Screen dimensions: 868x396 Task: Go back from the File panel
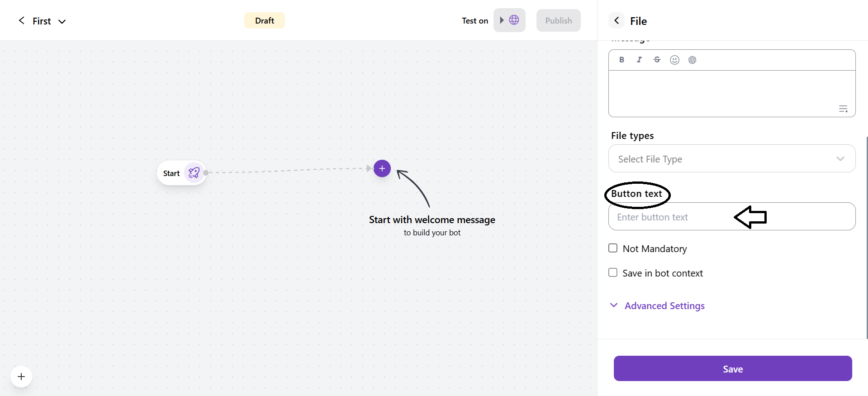click(x=617, y=21)
